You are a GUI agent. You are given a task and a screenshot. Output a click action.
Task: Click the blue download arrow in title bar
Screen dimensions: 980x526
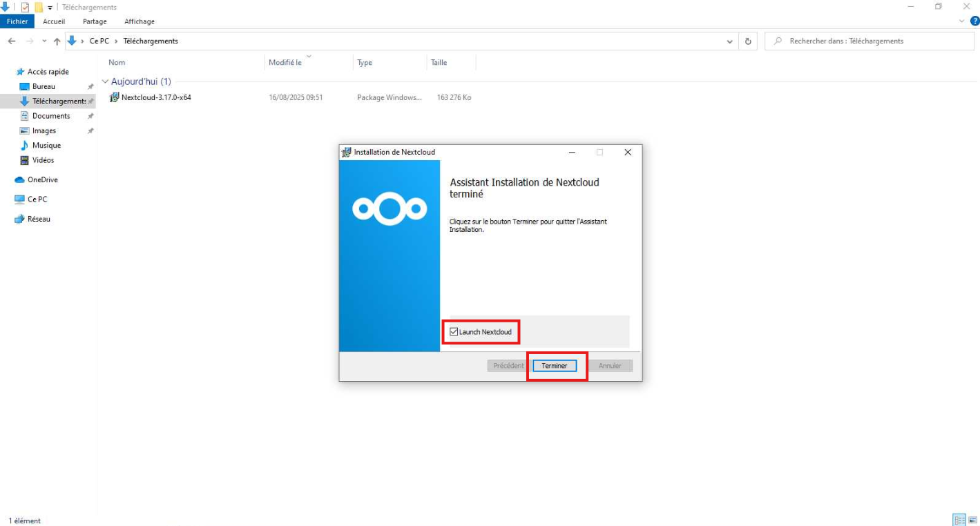point(5,7)
